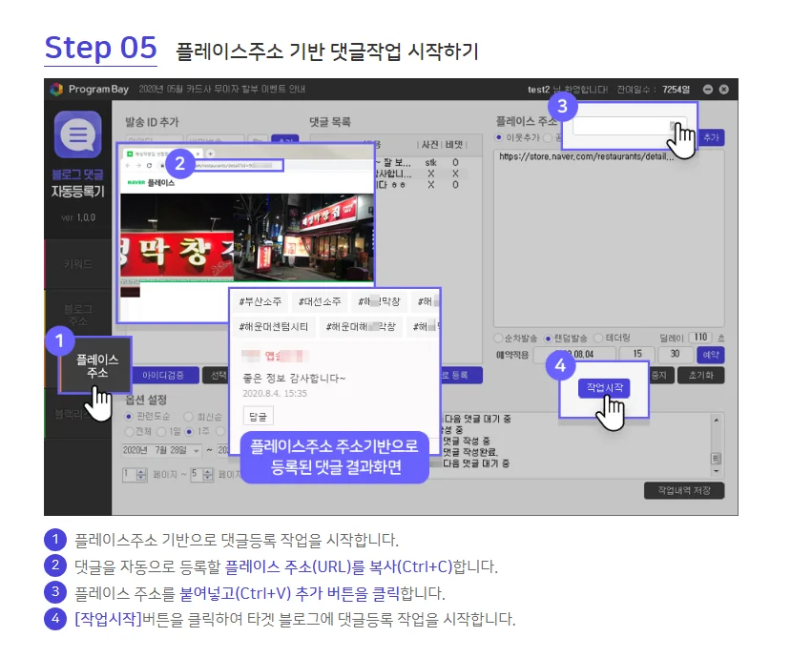Click the #해운대센텀시티 hashtag

click(x=274, y=327)
